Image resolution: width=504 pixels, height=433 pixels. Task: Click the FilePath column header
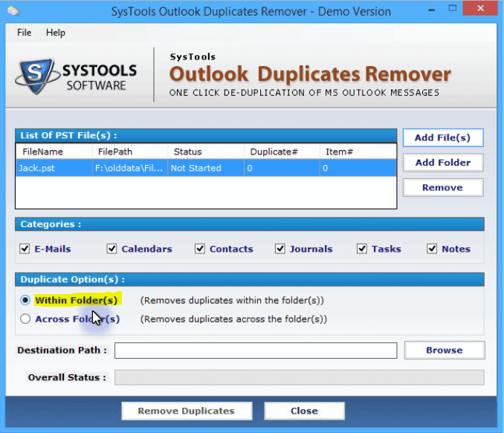(x=130, y=152)
